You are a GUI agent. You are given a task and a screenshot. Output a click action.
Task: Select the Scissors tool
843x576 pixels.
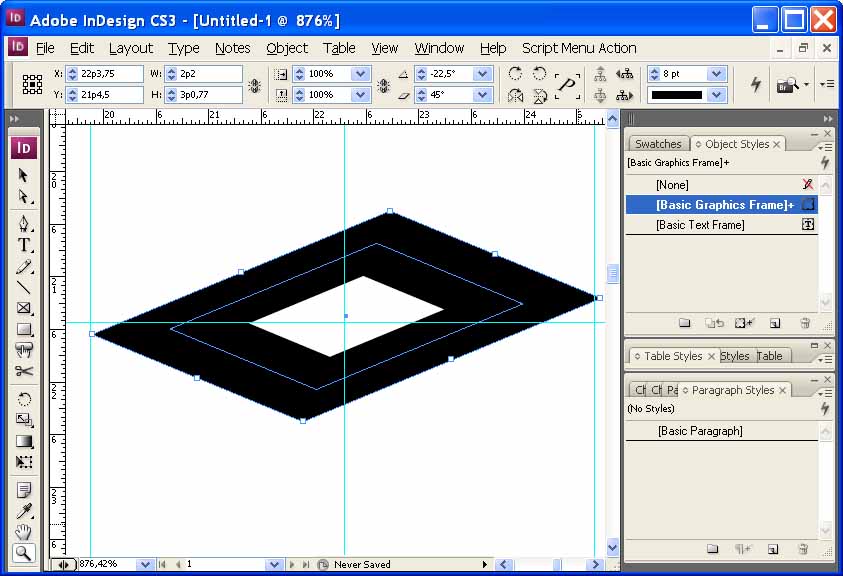[x=23, y=371]
